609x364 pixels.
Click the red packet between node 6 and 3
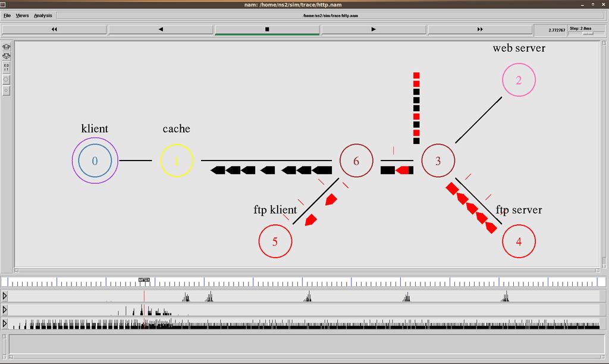(x=403, y=170)
